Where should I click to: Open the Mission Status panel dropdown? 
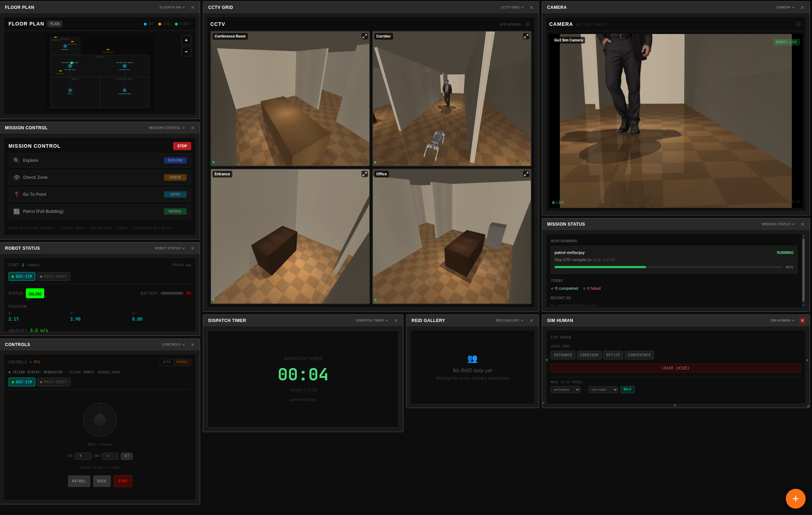coord(778,224)
